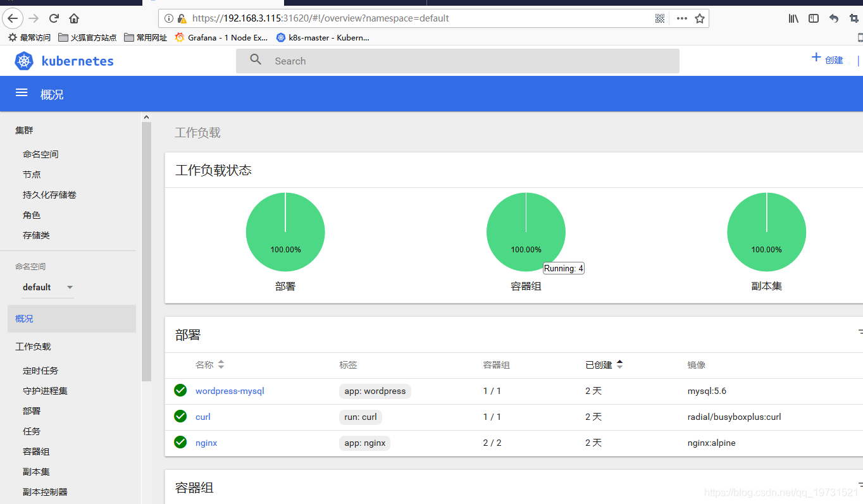
Task: Toggle the hamburger navigation menu
Action: coord(22,93)
